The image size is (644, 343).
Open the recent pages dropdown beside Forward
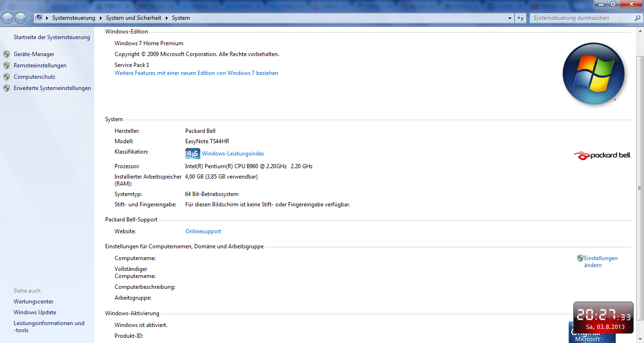coord(30,18)
